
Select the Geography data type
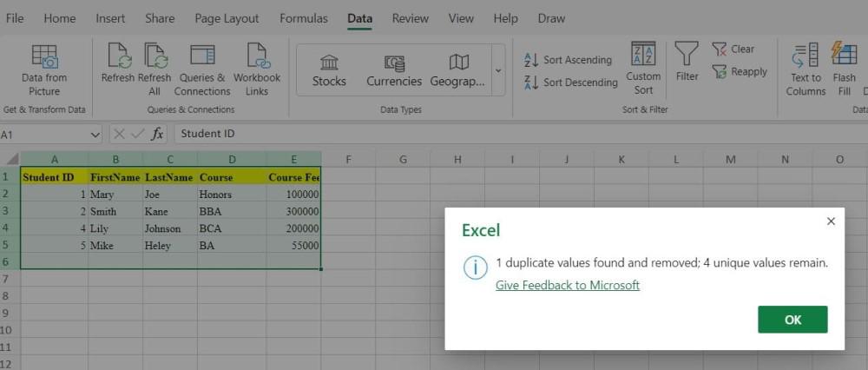coord(457,71)
